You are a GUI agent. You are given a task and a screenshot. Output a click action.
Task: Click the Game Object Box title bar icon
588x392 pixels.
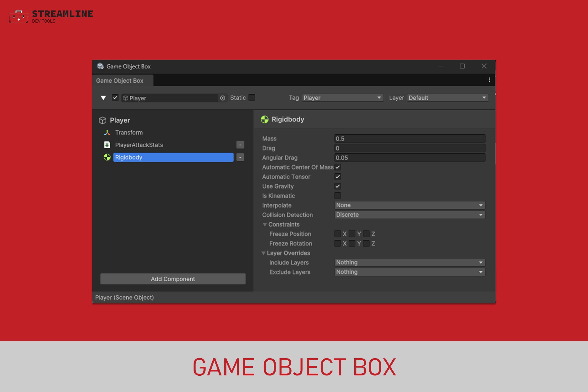(100, 66)
